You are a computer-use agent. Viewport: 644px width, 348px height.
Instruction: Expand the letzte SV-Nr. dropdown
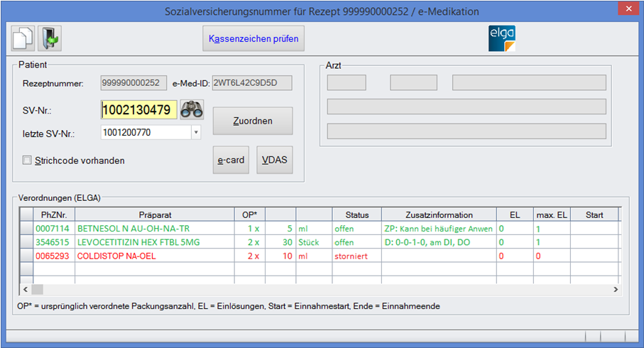(196, 132)
